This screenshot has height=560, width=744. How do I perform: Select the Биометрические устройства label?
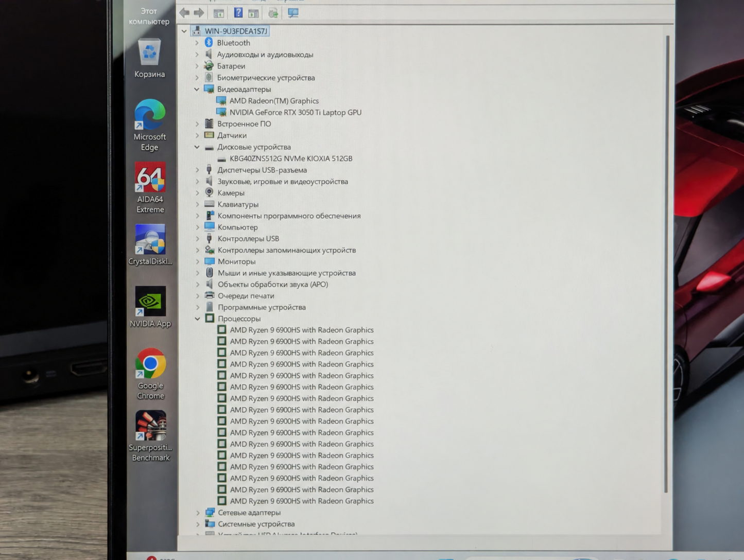tap(266, 78)
